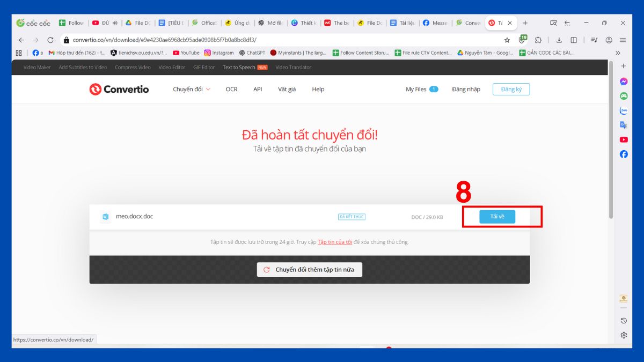Open Facebook from the sidebar panel
Screen dimensions: 644x362
(x=624, y=154)
